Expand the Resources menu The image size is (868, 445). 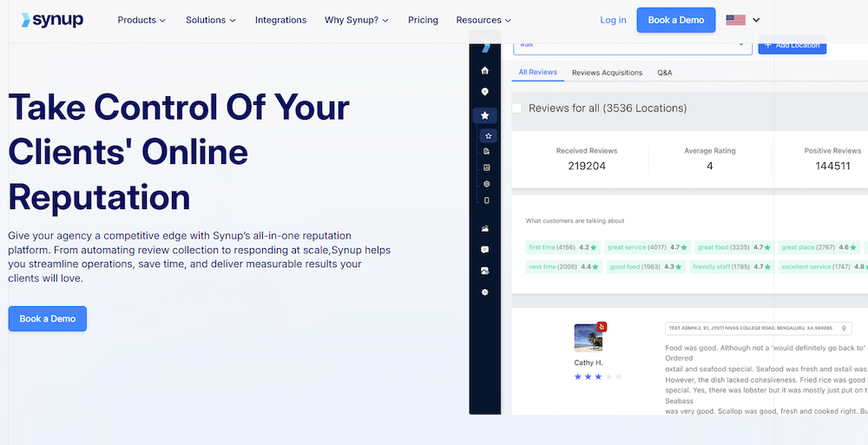[483, 20]
